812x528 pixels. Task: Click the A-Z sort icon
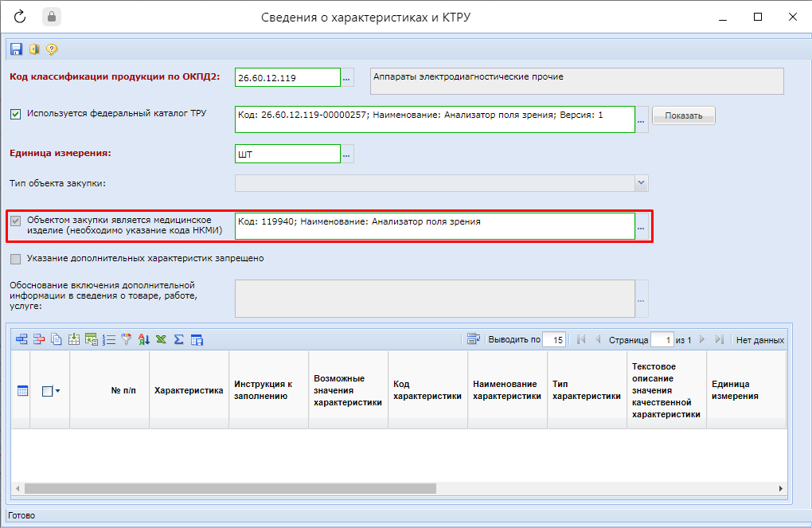[143, 339]
